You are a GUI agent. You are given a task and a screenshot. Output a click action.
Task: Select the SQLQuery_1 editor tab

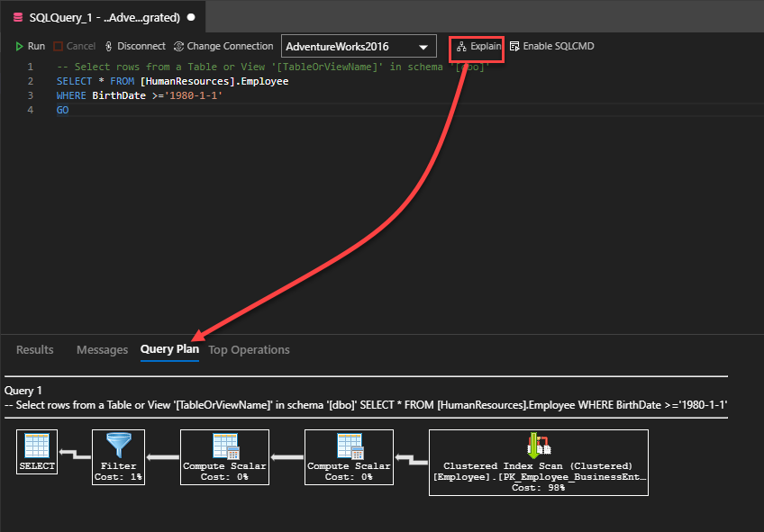click(x=104, y=17)
